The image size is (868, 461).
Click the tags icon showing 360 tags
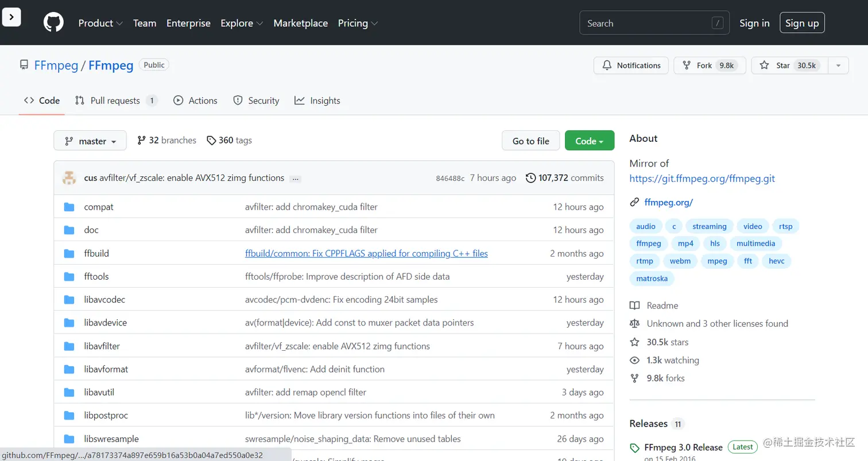click(211, 141)
